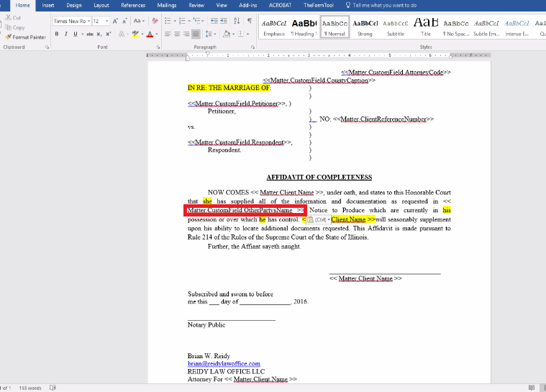Open the font name dropdown

[x=88, y=22]
